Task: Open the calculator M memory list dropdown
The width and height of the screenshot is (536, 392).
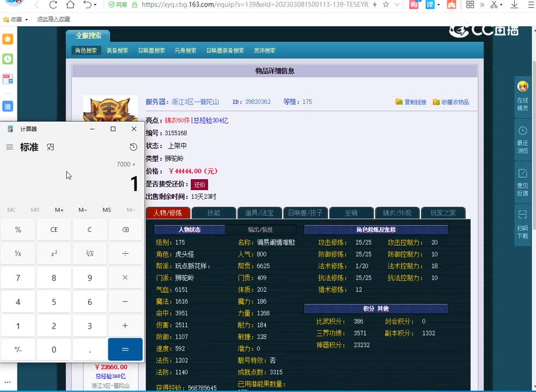Action: coord(131,210)
